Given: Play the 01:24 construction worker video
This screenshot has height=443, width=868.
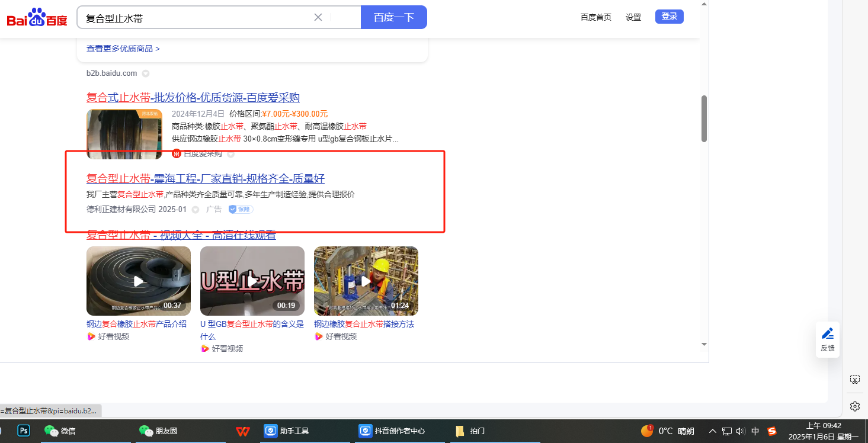Looking at the screenshot, I should point(366,281).
